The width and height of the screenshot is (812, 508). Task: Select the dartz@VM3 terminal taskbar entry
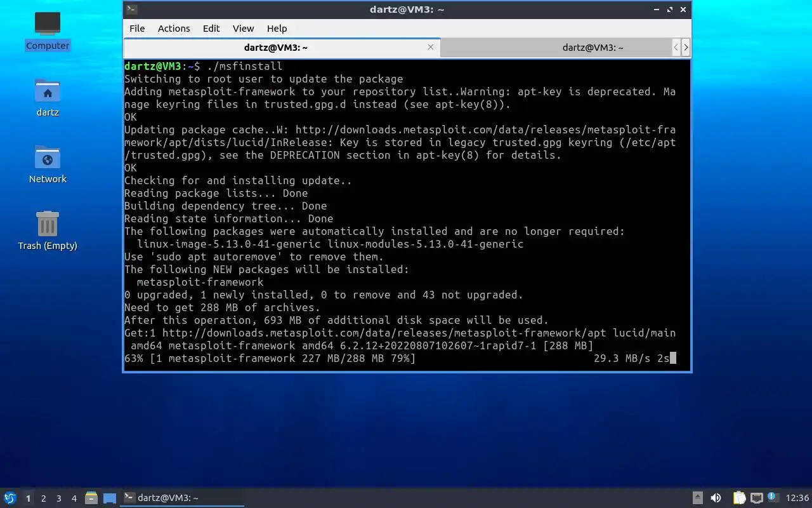[x=182, y=498]
